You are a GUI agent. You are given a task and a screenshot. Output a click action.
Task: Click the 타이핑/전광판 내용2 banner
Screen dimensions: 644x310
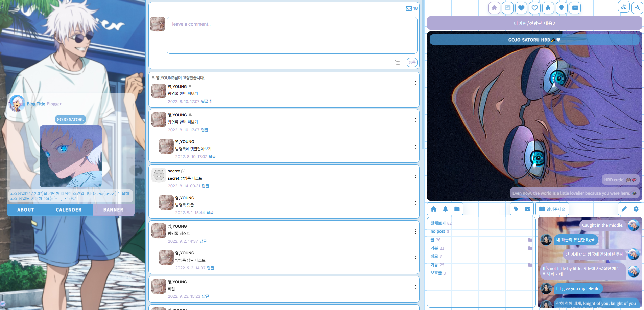[534, 23]
